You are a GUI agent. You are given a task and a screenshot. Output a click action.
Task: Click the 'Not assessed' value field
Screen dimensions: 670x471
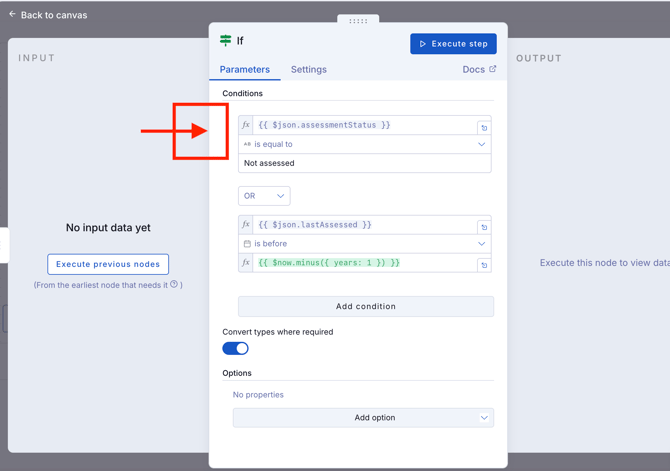click(x=365, y=163)
